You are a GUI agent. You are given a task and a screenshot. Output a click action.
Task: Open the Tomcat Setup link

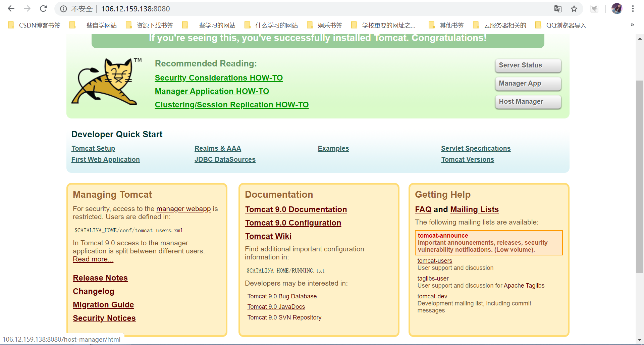click(x=93, y=148)
